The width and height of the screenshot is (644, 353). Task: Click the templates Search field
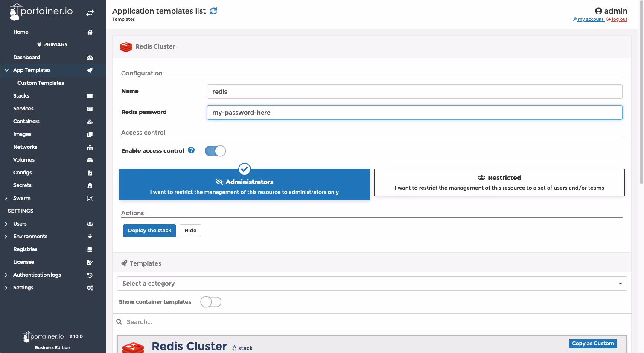pos(372,322)
